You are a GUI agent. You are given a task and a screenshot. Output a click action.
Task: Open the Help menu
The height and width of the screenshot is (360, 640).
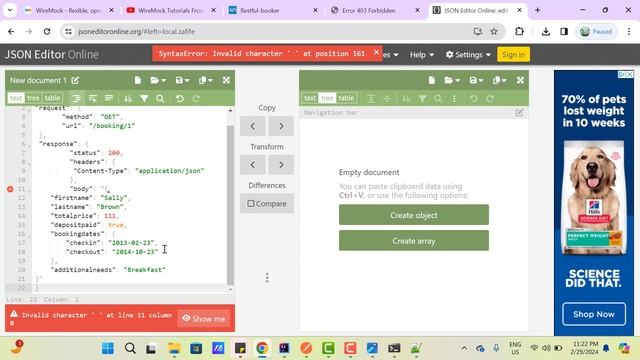click(422, 55)
